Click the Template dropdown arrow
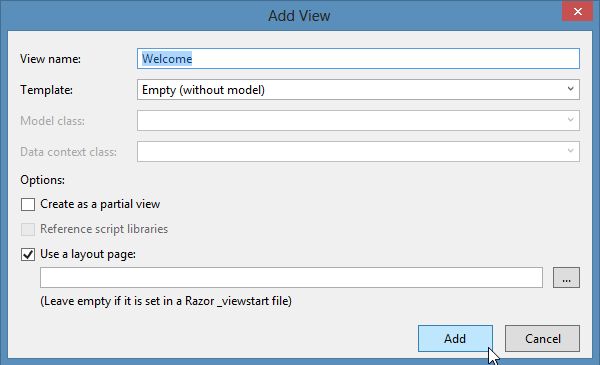Viewport: 600px width, 365px height. (571, 89)
